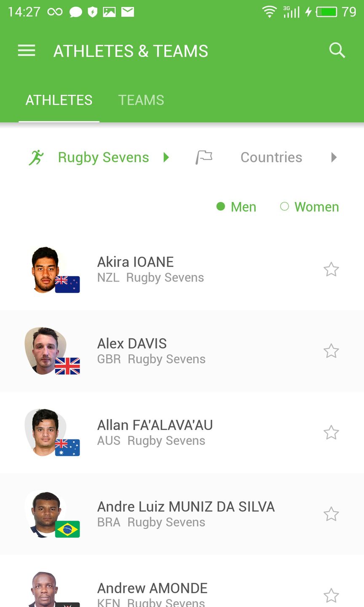Tap the running athlete sport icon

(x=36, y=157)
